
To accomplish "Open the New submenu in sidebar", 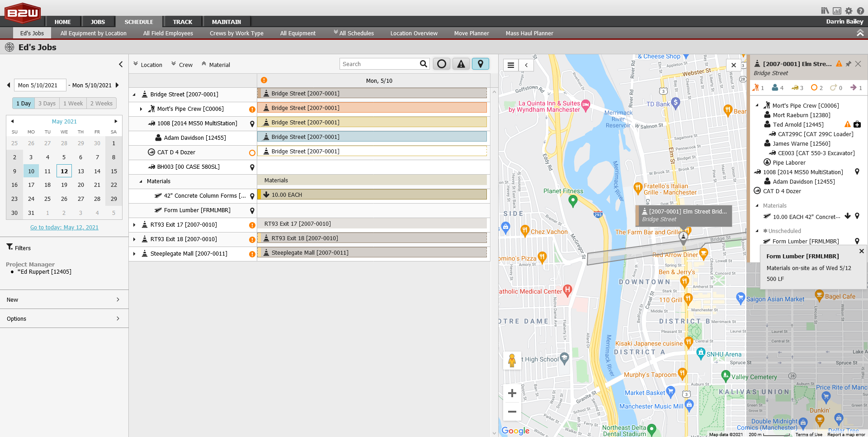I will pos(64,299).
